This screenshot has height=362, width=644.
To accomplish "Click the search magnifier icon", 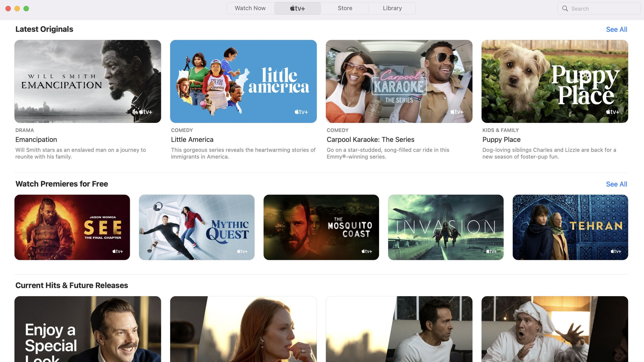I will [x=565, y=9].
